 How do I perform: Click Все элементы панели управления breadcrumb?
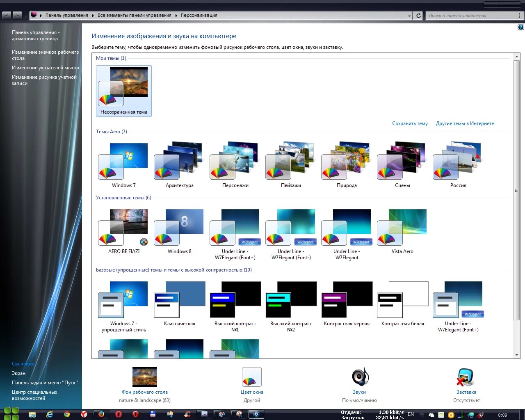135,15
